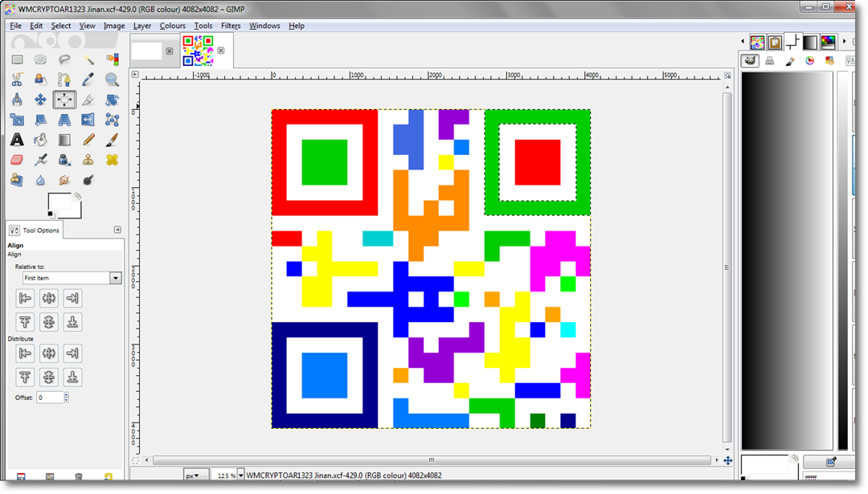Select the Bucket Fill tool
The width and height of the screenshot is (868, 494).
click(40, 140)
